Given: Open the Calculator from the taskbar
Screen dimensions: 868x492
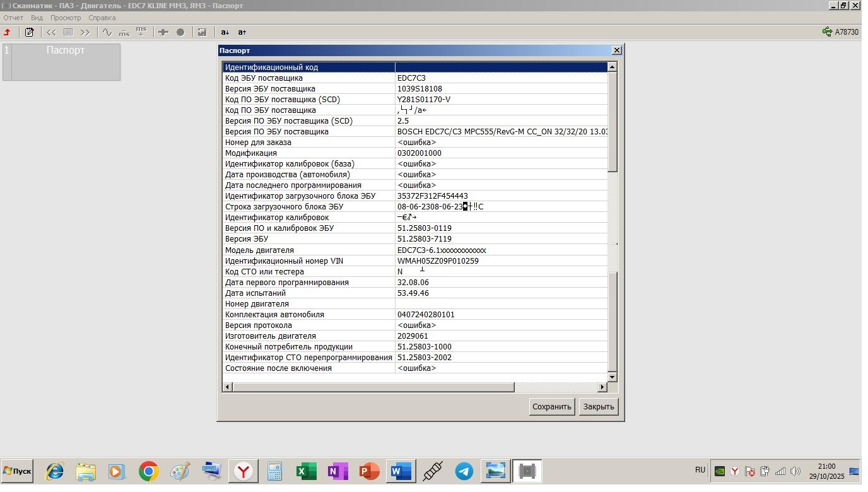Looking at the screenshot, I should 274,471.
